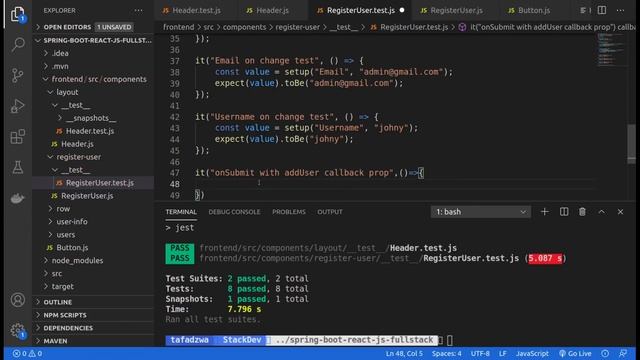Click the errors and warnings status indicator
The image size is (640, 360).
[27, 353]
